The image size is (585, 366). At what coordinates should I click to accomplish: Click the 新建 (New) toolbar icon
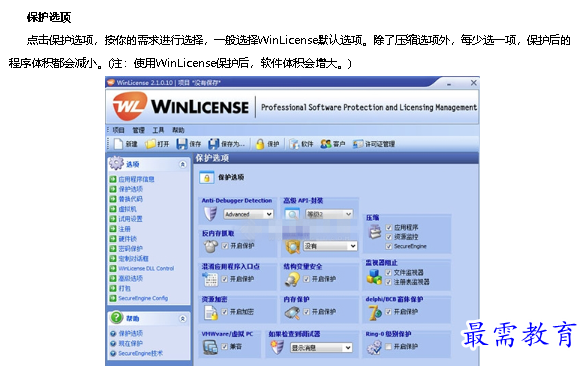[x=119, y=144]
